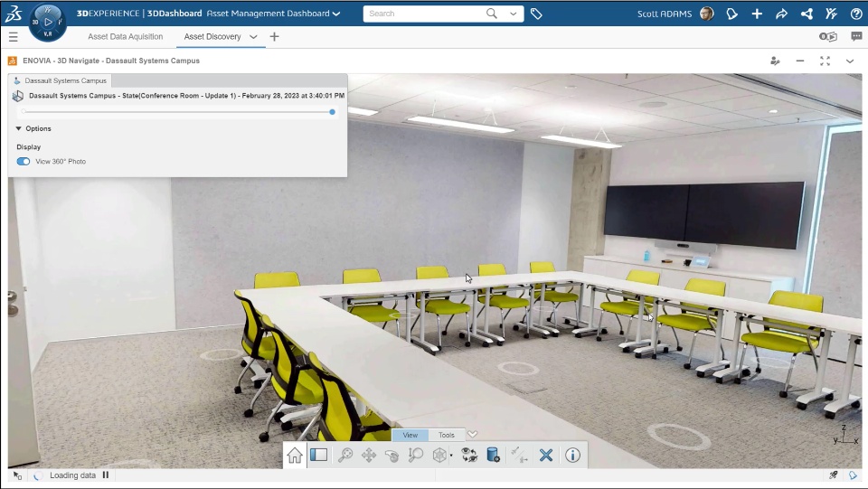
Task: Click the Home view icon in the toolbar
Action: 295,456
